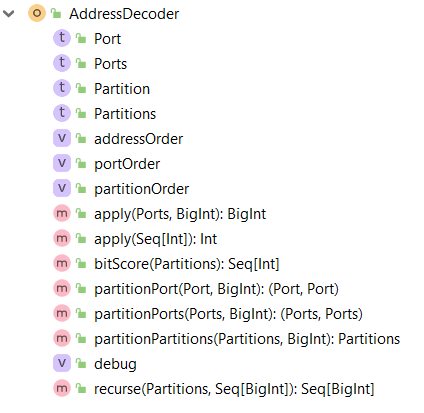This screenshot has height=413, width=424.
Task: Select the AddressDecoder object entry
Action: (124, 14)
